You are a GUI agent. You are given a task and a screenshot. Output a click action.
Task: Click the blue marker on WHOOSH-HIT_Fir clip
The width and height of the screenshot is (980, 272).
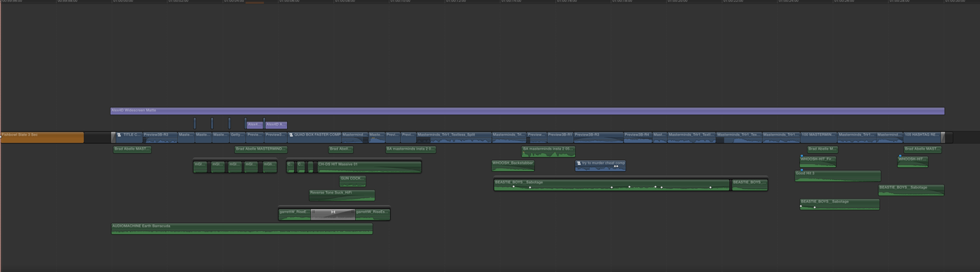pos(802,156)
